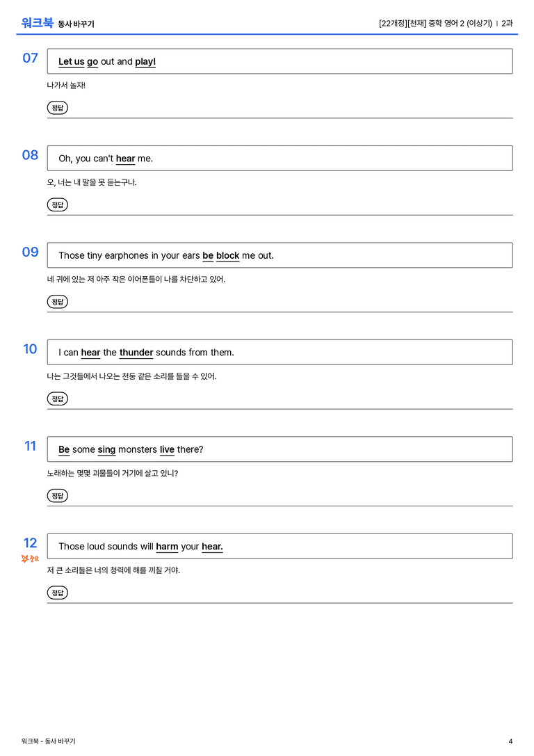Click the 정답 badge under question 08

(57, 205)
